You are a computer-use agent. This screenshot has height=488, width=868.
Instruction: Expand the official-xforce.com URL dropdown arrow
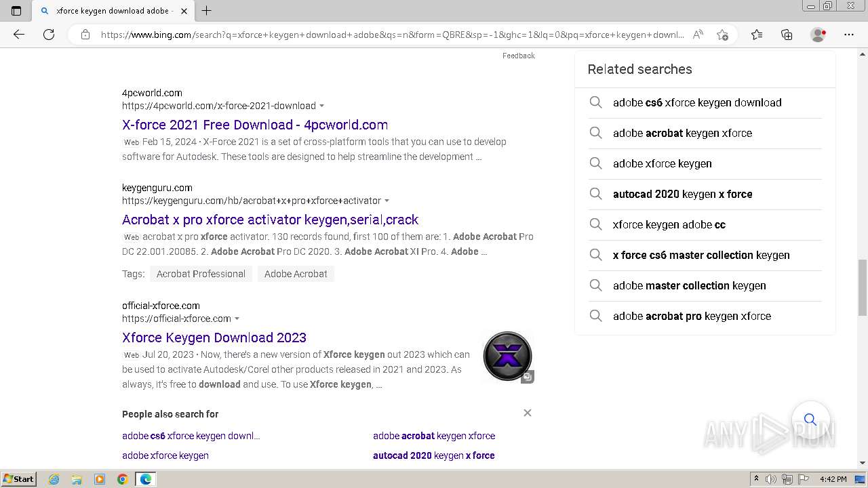[x=237, y=319]
